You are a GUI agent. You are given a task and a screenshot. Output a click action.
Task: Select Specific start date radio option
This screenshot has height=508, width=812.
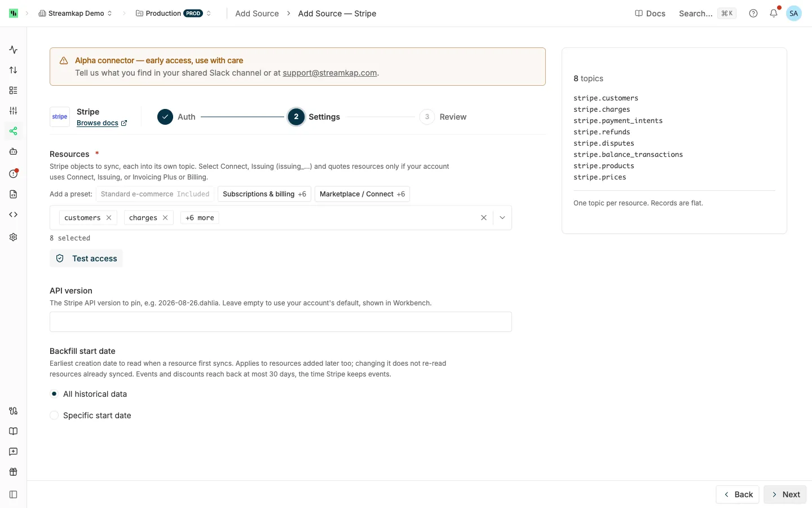(54, 415)
